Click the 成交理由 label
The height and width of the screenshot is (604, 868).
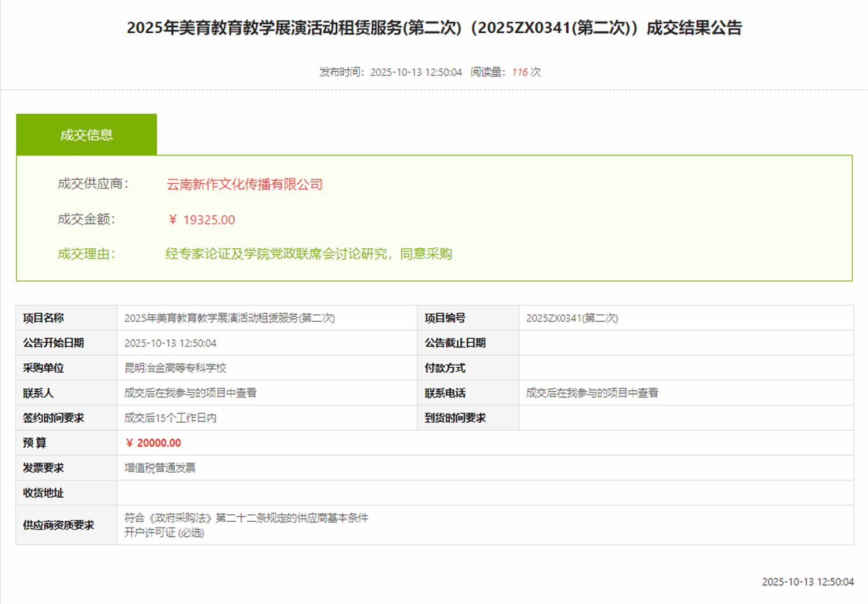coord(86,254)
